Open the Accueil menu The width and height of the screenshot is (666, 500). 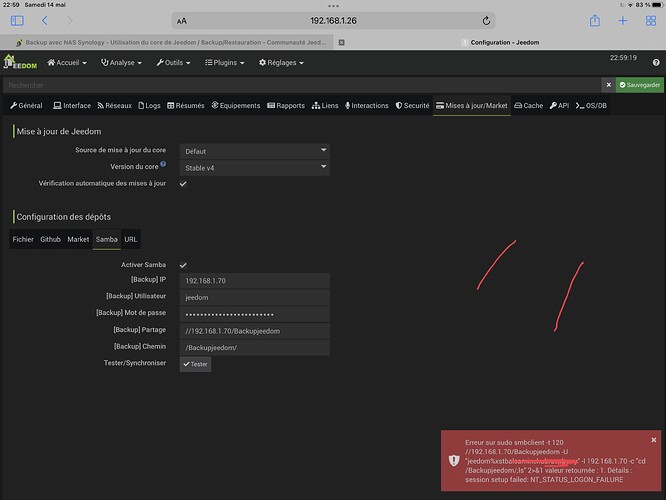(x=67, y=62)
